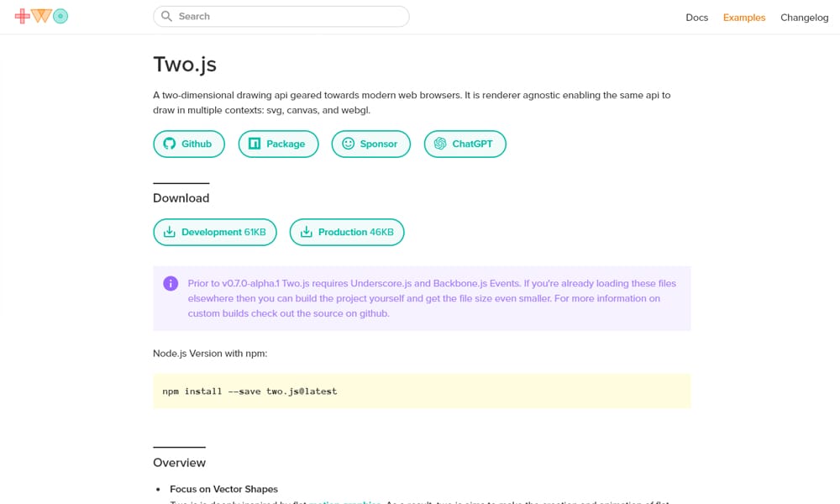Click the ChatGPT swirl icon
Viewport: 840px width, 504px height.
click(x=440, y=144)
